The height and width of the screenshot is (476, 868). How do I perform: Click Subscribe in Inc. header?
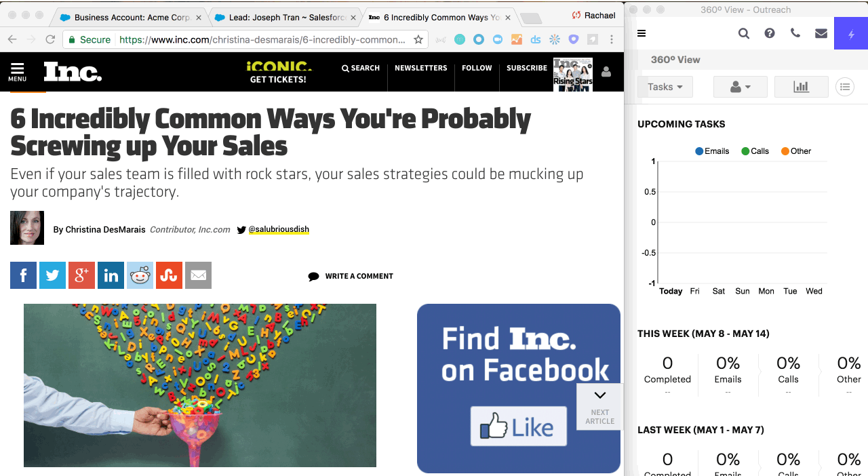click(x=526, y=68)
